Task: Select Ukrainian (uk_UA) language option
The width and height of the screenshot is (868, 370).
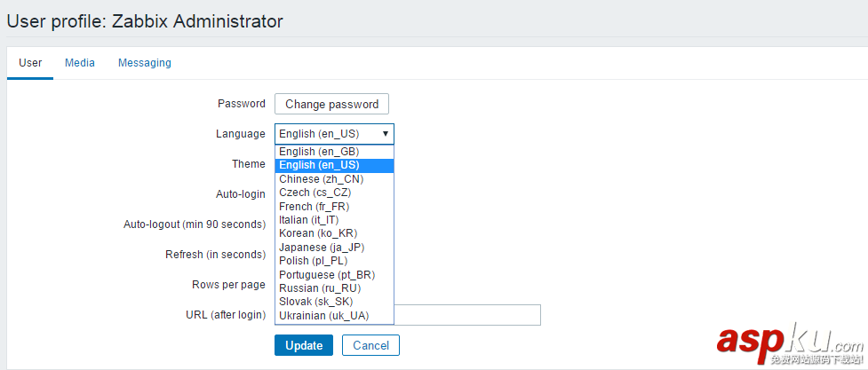Action: pyautogui.click(x=323, y=316)
